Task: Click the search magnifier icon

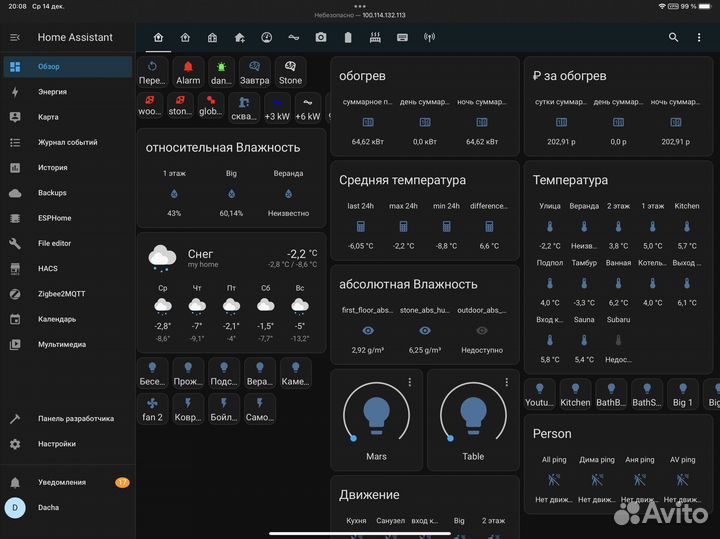Action: (x=673, y=37)
